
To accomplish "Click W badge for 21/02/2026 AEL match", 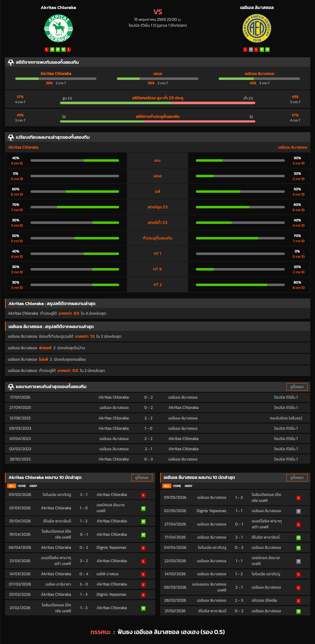I will [299, 611].
